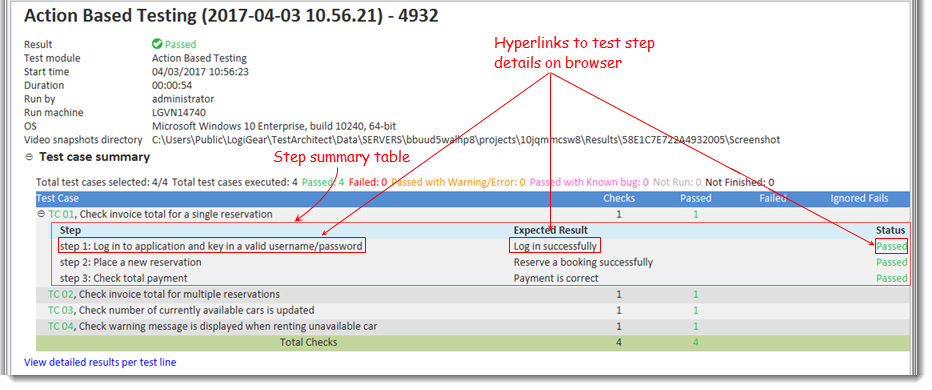Click the 'Step' column header
Screen dimensions: 932x390
coord(70,230)
